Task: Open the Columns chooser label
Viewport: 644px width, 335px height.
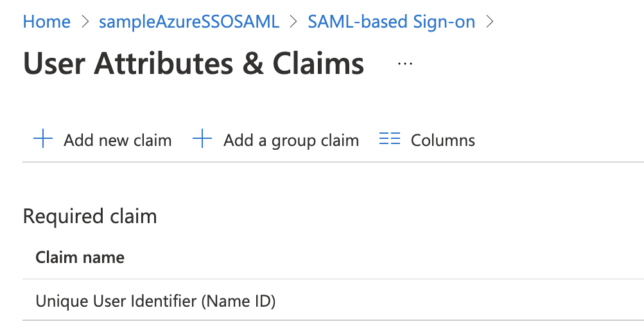Action: pos(443,140)
